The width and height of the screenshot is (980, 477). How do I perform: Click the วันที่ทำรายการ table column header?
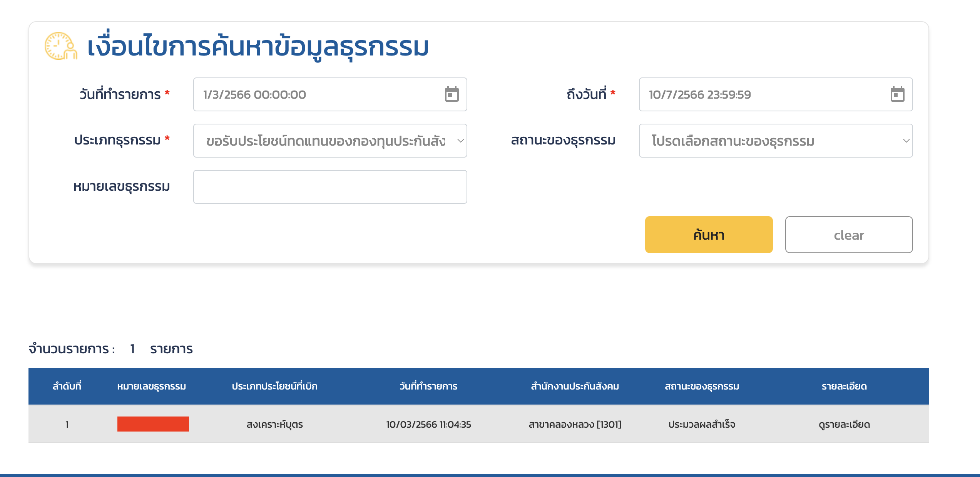(x=428, y=386)
